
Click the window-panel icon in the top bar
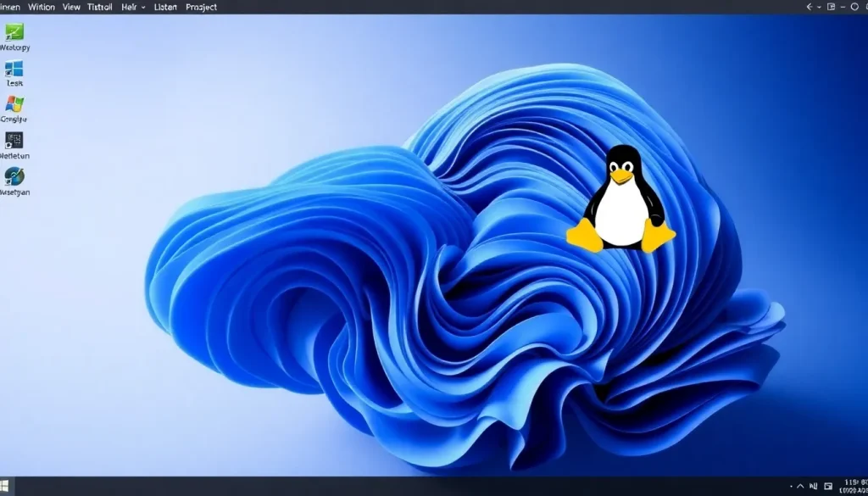(831, 7)
